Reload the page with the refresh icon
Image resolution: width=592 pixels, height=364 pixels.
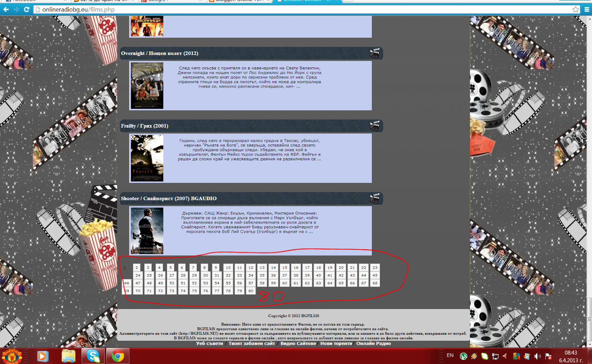(x=27, y=10)
